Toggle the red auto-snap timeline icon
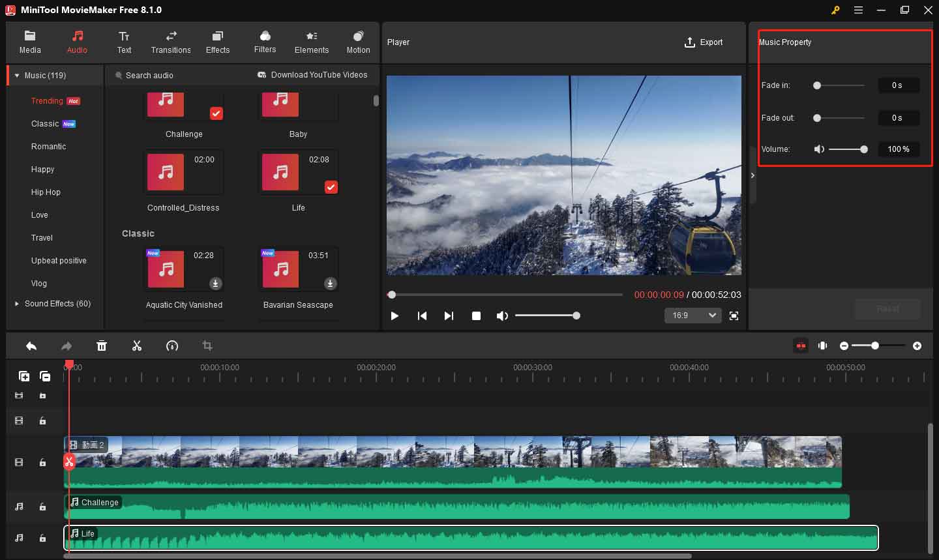Viewport: 939px width, 560px height. pyautogui.click(x=801, y=346)
